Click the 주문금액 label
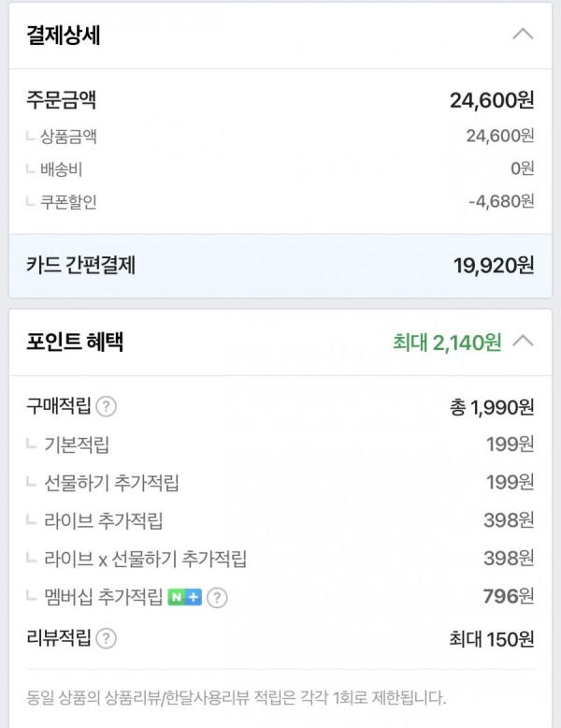This screenshot has width=561, height=728. [x=62, y=100]
